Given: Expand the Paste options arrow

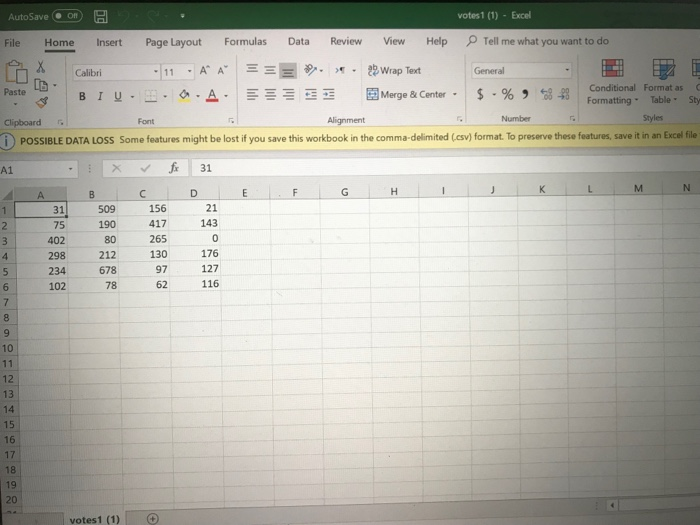Looking at the screenshot, I should click(x=15, y=104).
